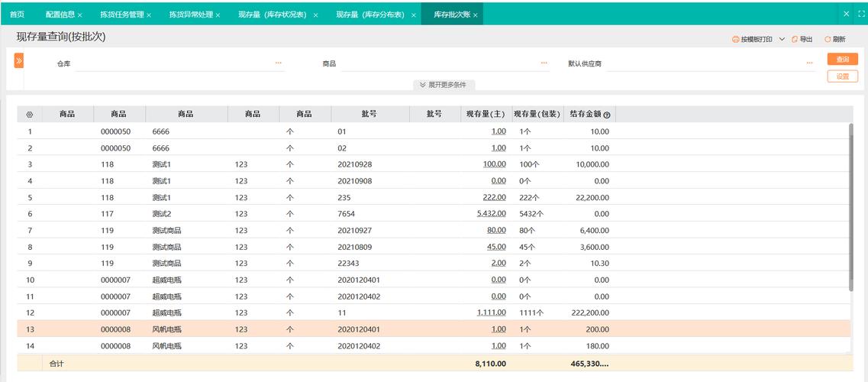Open dropdown arrow next to 按模板打印

(782, 39)
